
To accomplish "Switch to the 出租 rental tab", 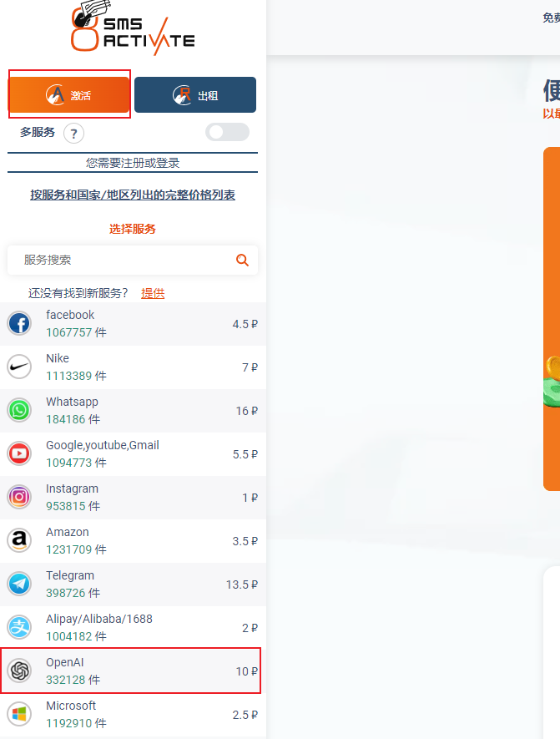I will click(195, 95).
